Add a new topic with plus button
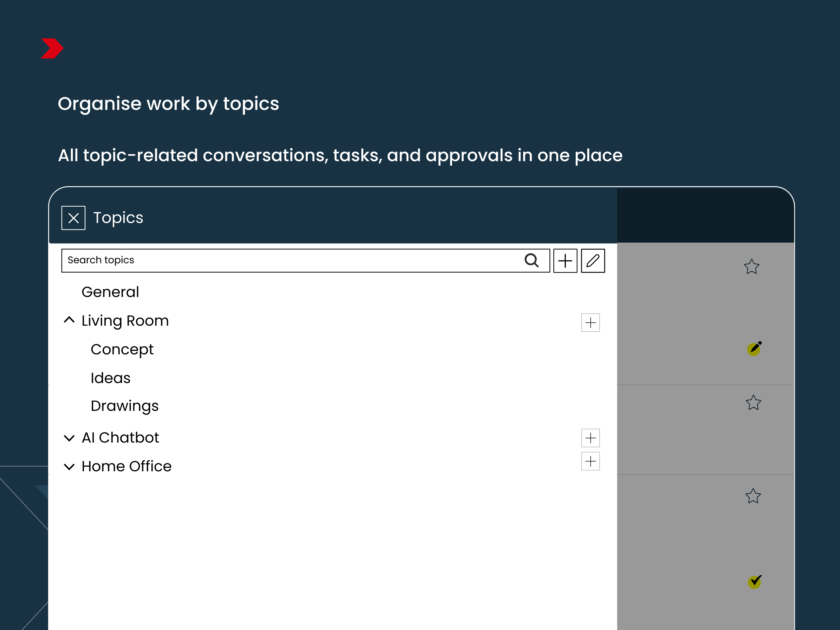 pyautogui.click(x=565, y=261)
